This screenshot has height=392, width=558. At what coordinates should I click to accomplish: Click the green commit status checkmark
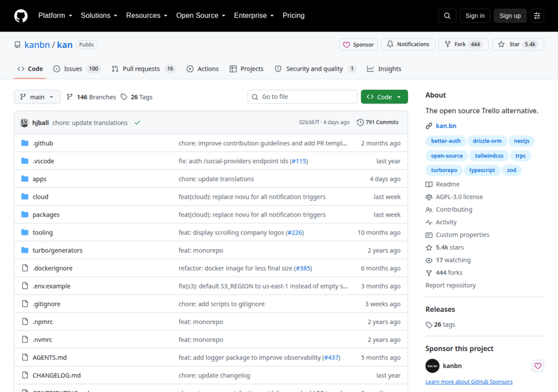tap(137, 122)
